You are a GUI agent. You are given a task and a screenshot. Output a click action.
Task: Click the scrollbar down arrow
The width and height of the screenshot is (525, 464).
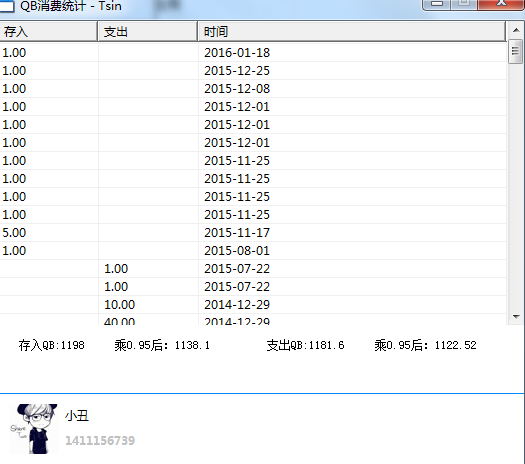click(516, 316)
